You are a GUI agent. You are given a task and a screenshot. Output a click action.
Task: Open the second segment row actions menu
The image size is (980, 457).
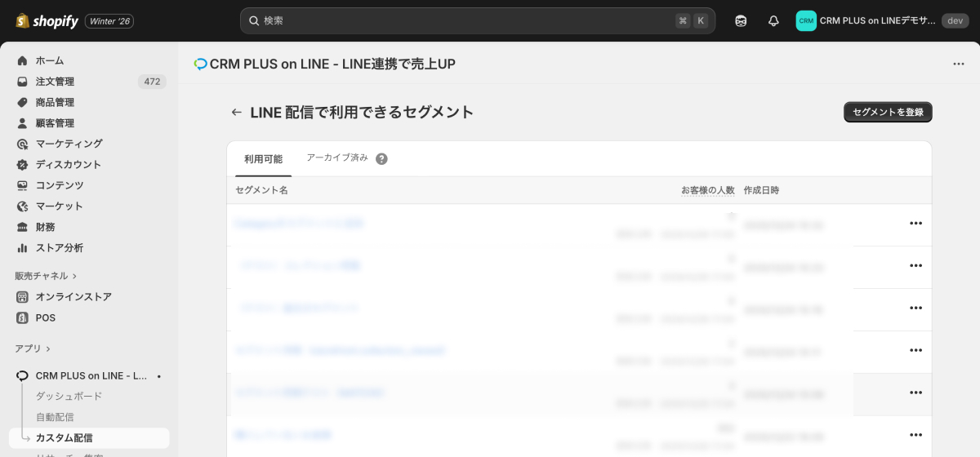point(915,265)
